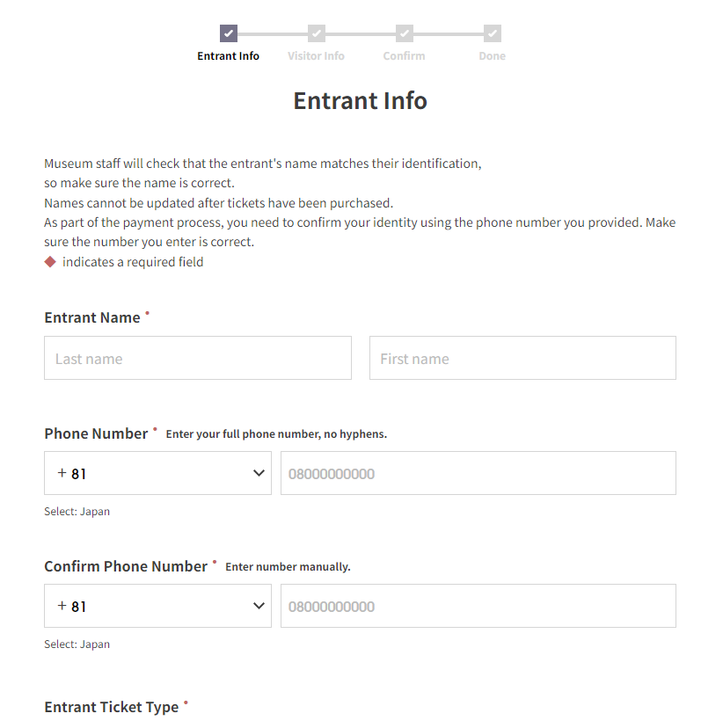The width and height of the screenshot is (723, 728).
Task: Click the Visitor Info step checkmark icon
Action: click(317, 33)
